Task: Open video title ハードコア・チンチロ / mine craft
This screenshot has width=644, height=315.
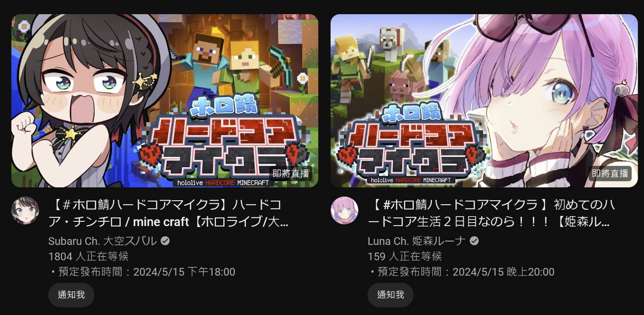Action: coord(168,213)
